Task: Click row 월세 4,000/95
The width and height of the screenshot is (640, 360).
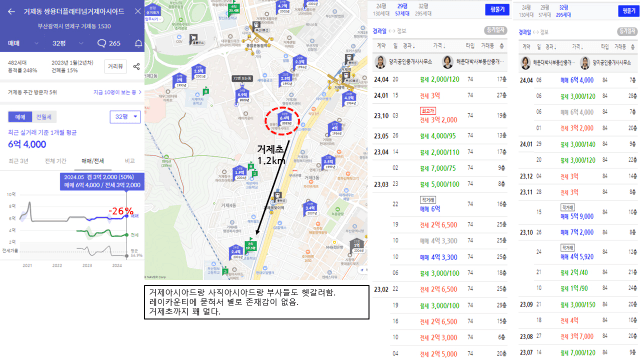Action: 440,136
